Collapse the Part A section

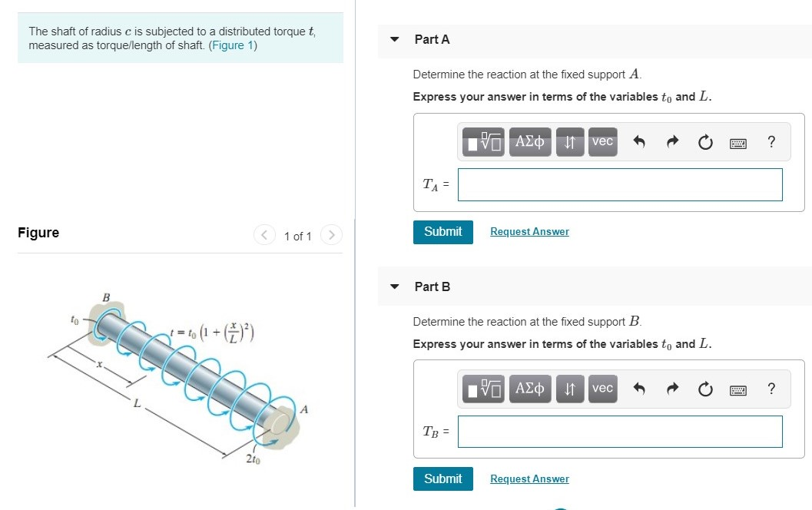coord(394,39)
